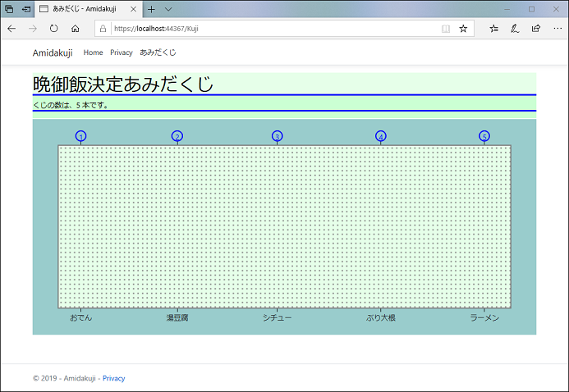The height and width of the screenshot is (392, 569).
Task: Click the ぶり大根 result label
Action: point(381,317)
